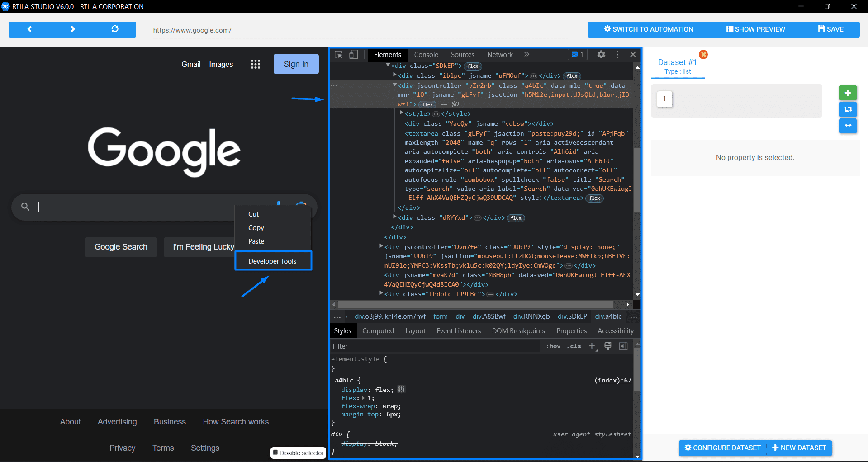Open Developer Tools from context menu

point(273,261)
